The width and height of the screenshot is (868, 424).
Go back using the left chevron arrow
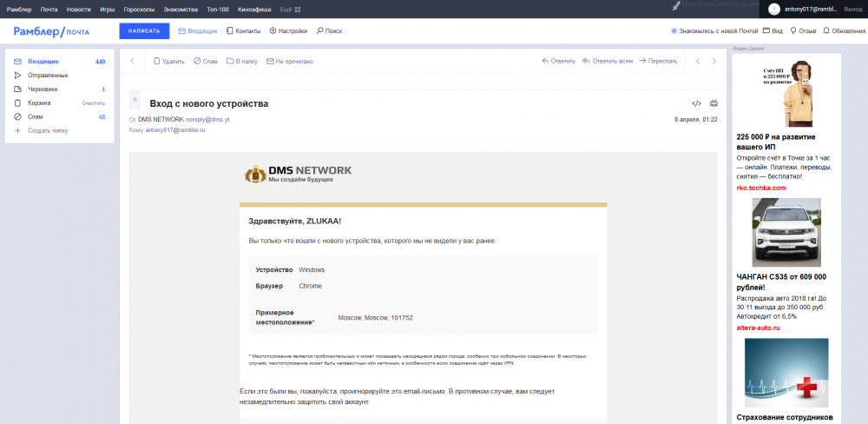[132, 62]
